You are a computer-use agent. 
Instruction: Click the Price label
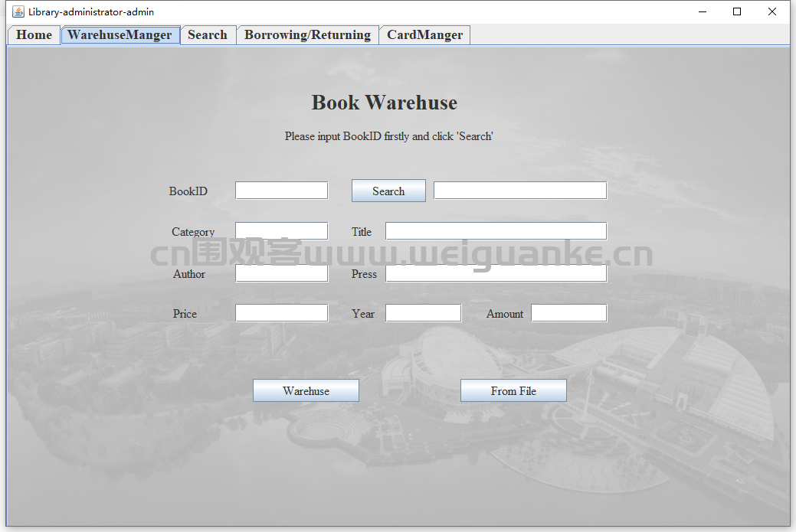185,314
